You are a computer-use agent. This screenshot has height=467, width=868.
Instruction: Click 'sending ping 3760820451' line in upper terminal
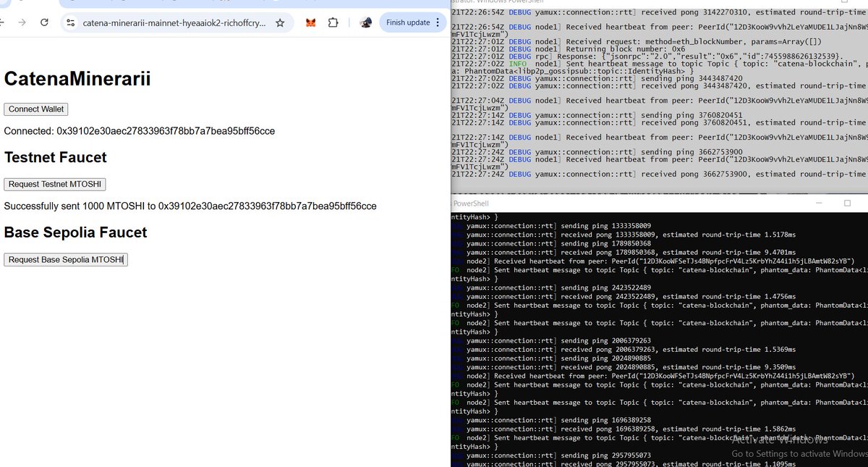(597, 115)
